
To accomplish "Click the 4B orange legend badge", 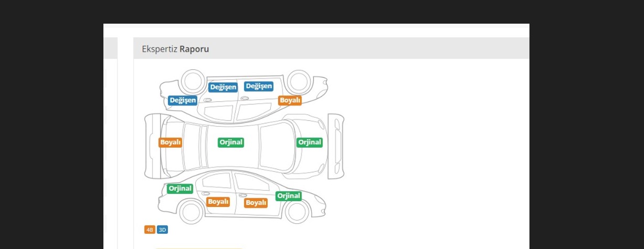I will point(150,230).
